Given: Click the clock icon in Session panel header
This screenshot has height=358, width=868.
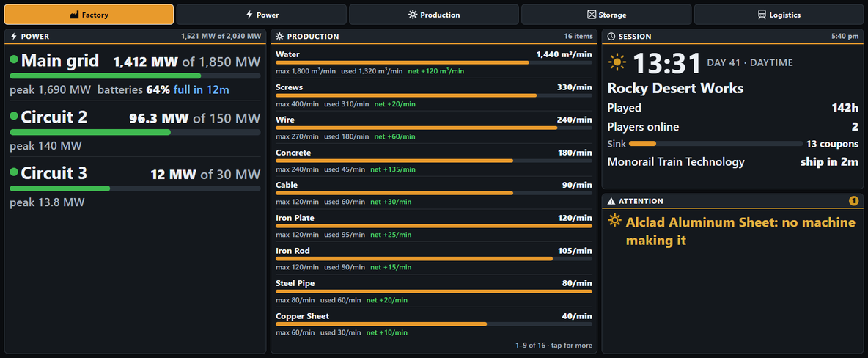Looking at the screenshot, I should (611, 37).
